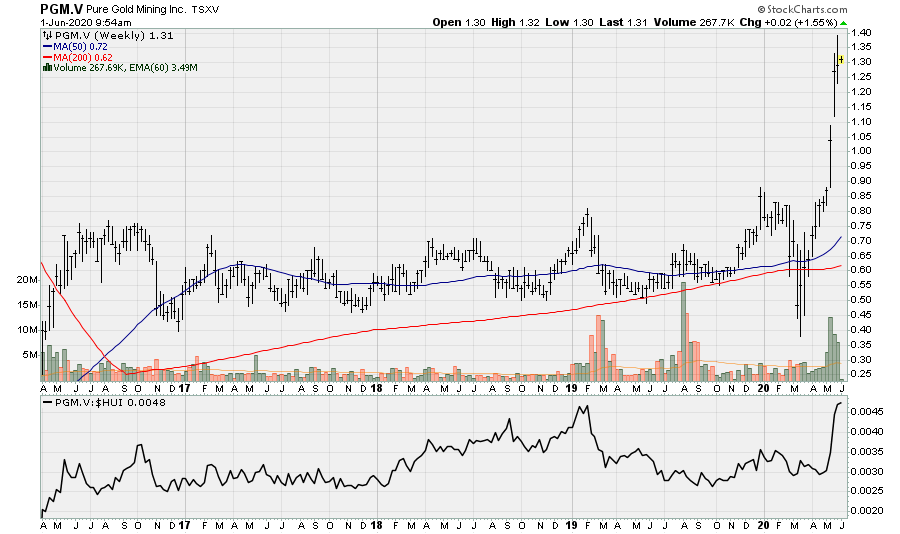Click the black line swatch before PGM.V:$HUI
The height and width of the screenshot is (534, 900).
48,403
